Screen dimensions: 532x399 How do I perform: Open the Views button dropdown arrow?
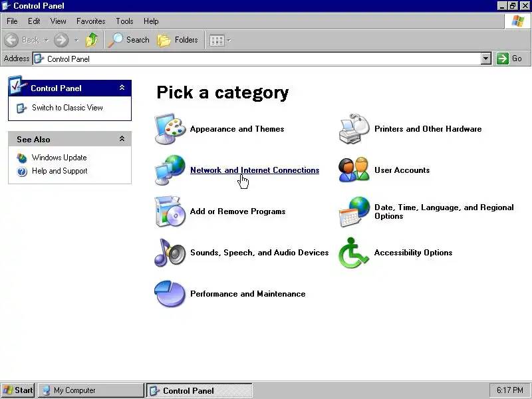click(229, 41)
